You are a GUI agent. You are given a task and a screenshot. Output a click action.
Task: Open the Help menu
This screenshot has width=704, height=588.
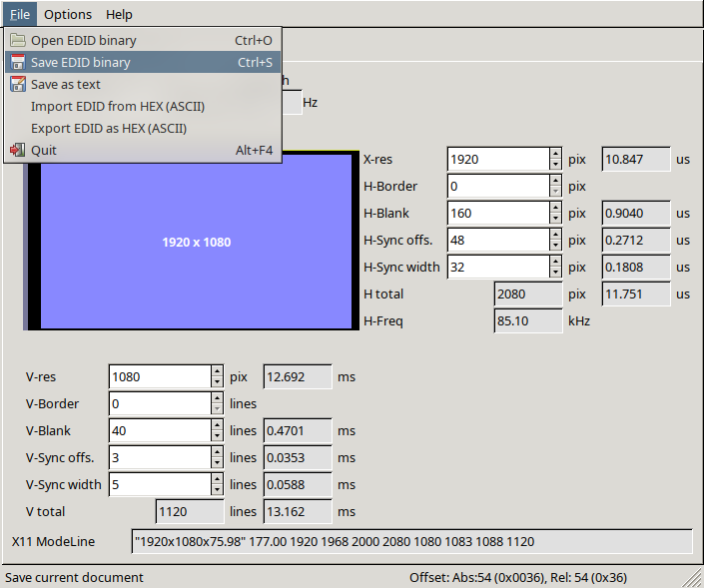pos(119,14)
